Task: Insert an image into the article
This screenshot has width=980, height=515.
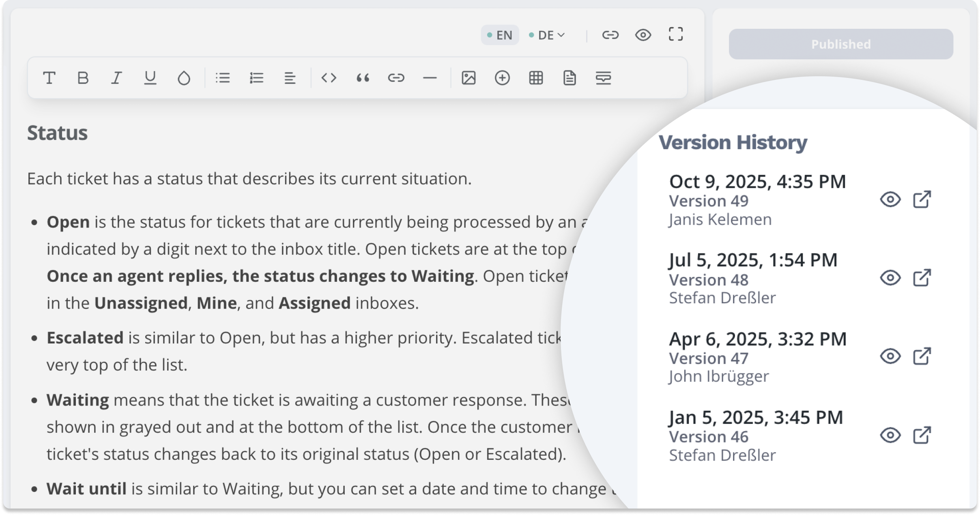Action: (x=469, y=77)
